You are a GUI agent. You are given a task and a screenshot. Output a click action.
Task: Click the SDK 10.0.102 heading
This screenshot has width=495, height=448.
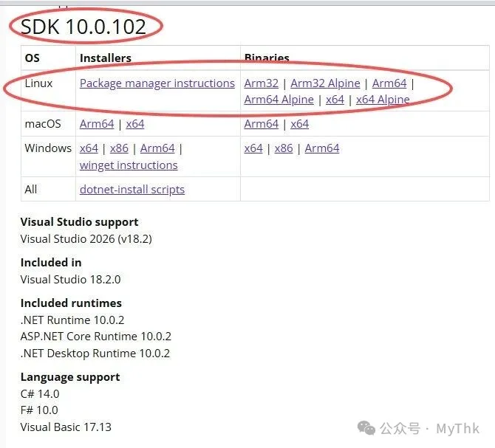pos(83,27)
